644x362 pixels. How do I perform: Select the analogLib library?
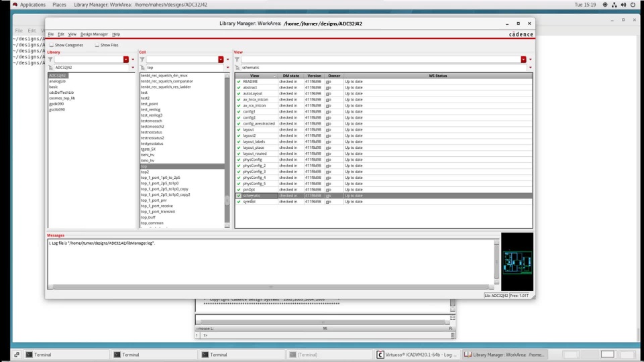coord(57,81)
